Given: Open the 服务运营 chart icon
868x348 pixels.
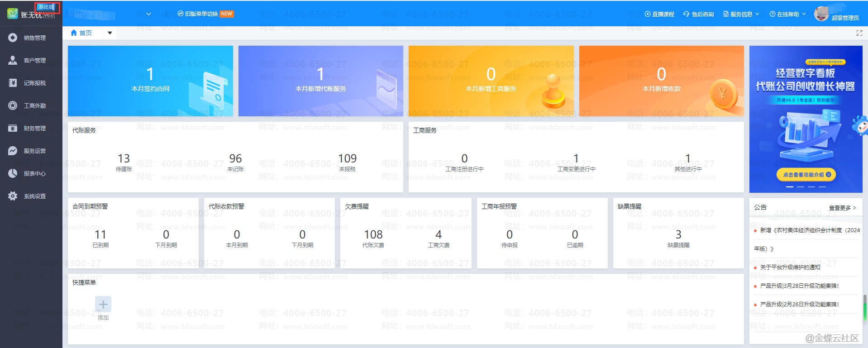Looking at the screenshot, I should click(13, 151).
